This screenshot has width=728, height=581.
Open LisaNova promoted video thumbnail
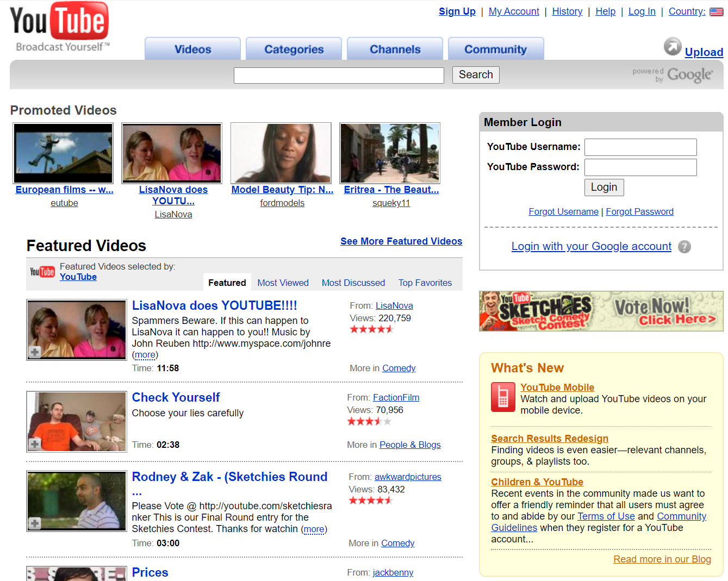(172, 153)
